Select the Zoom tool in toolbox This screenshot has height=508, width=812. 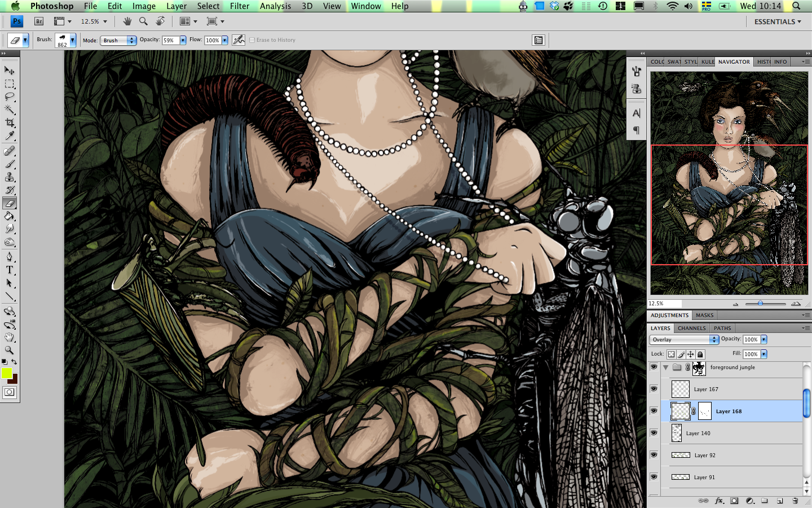pyautogui.click(x=10, y=351)
